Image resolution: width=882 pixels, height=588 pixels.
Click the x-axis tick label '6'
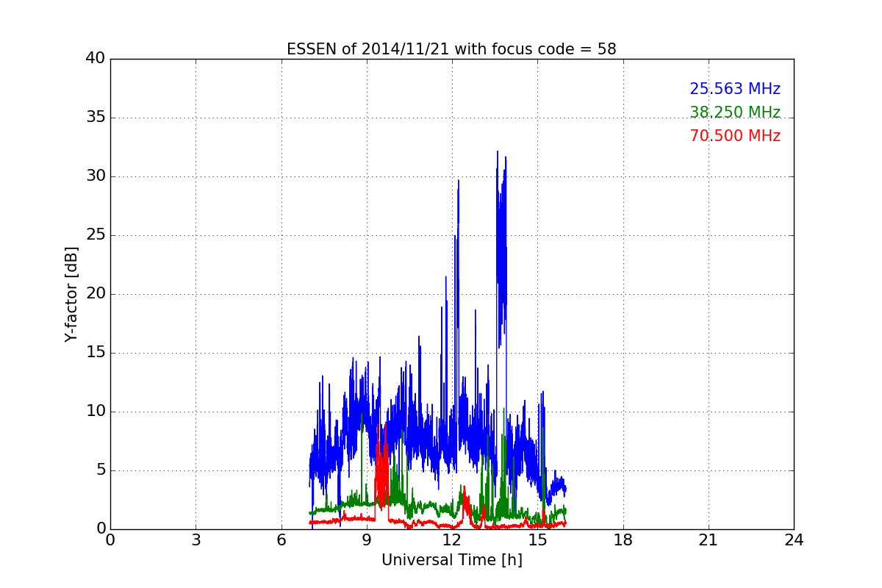(x=281, y=540)
